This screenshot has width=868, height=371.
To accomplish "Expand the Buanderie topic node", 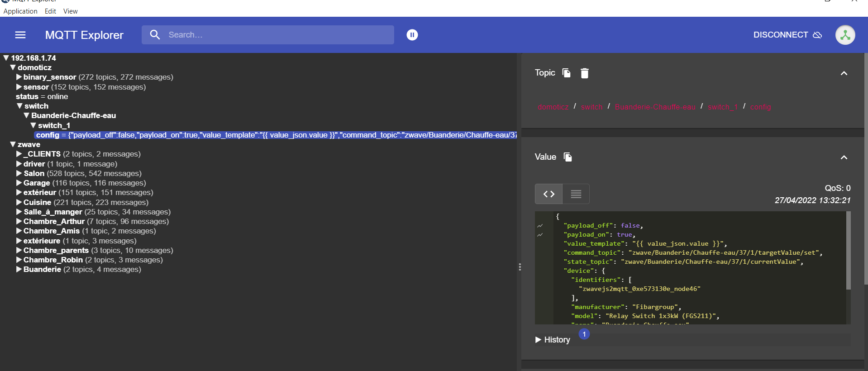I will point(19,269).
